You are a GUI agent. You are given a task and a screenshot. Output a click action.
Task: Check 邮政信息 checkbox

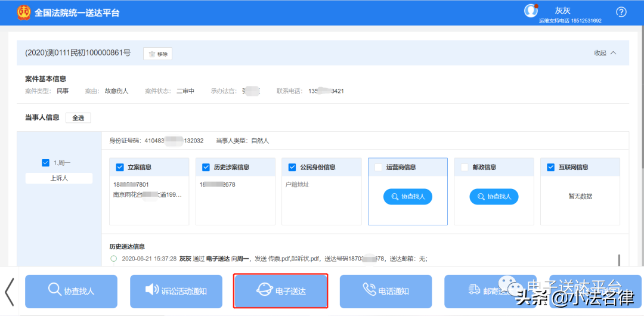tap(465, 168)
